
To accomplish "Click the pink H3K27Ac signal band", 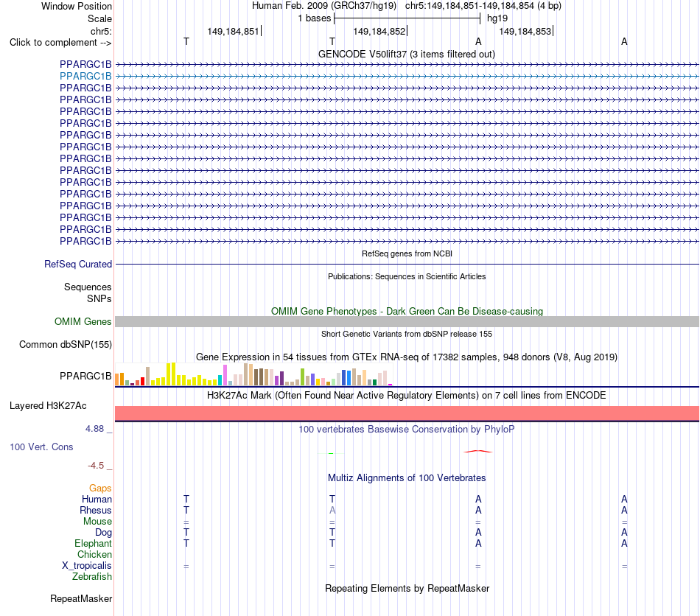I will 407,413.
